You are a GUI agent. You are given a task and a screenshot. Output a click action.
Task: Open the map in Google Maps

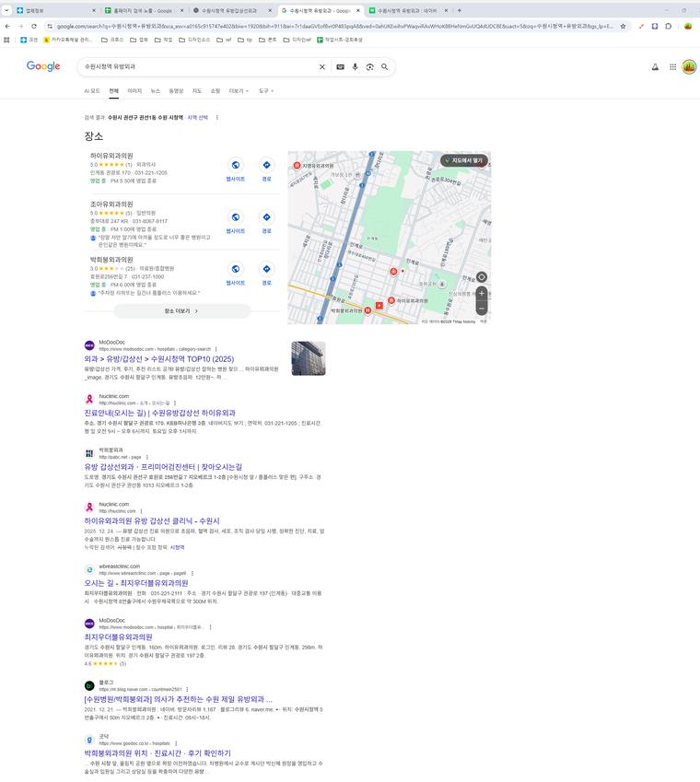(464, 160)
